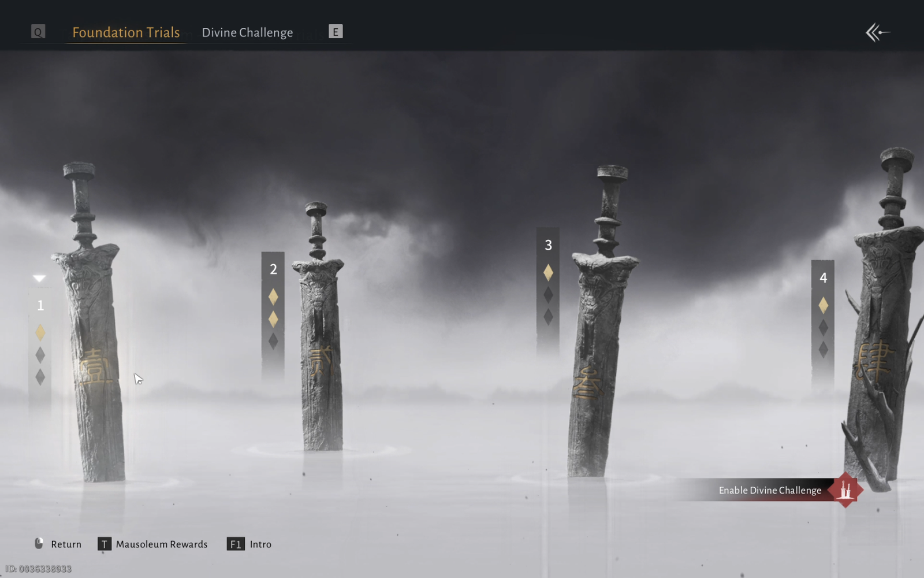
Task: Click the gold diamond under trial 4
Action: (823, 305)
